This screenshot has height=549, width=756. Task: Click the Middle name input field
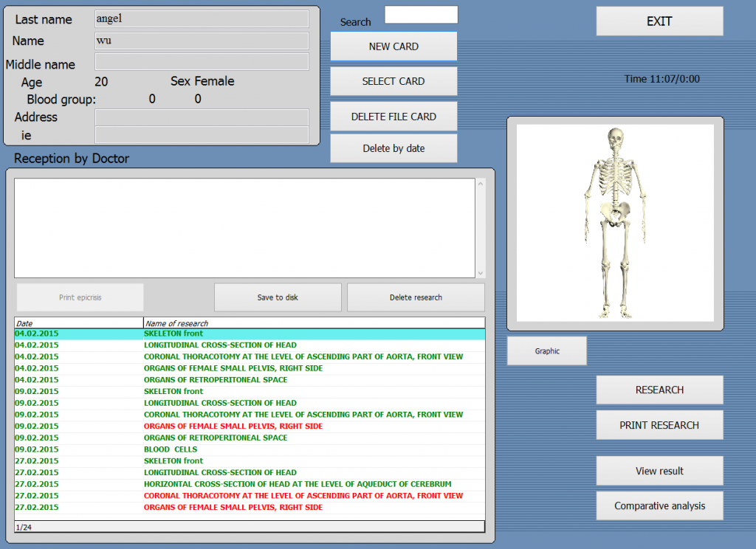tap(201, 63)
